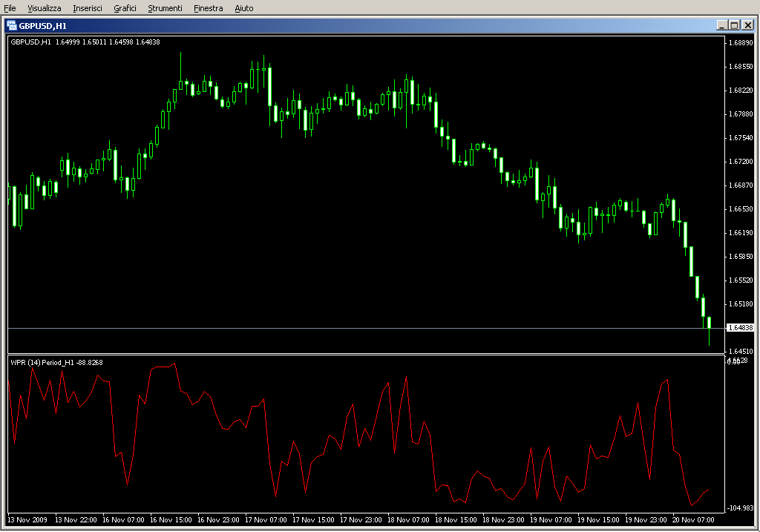Screen dimensions: 760x532
Task: Click the 1.68220 price scale value
Action: pos(741,90)
